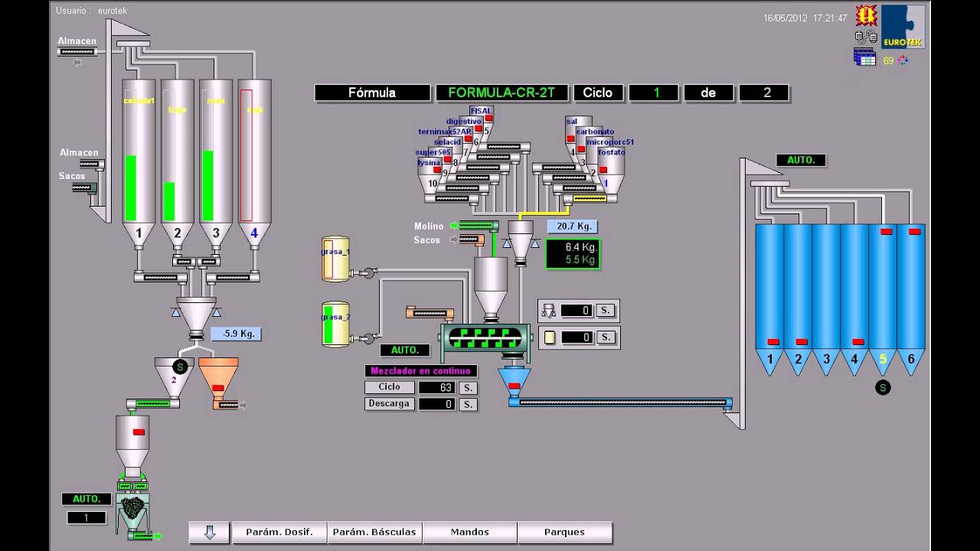Viewport: 980px width, 551px height.
Task: Click the down arrow navigation button
Action: [x=210, y=533]
